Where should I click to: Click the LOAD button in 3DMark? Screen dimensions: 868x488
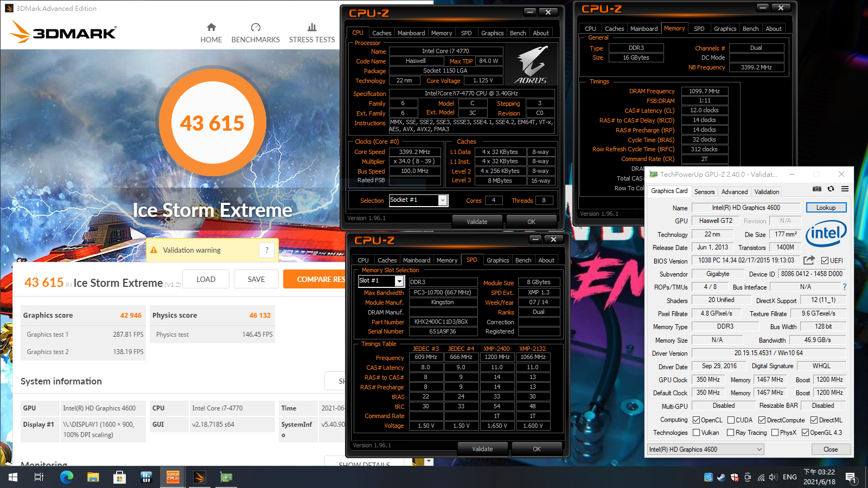(x=206, y=279)
